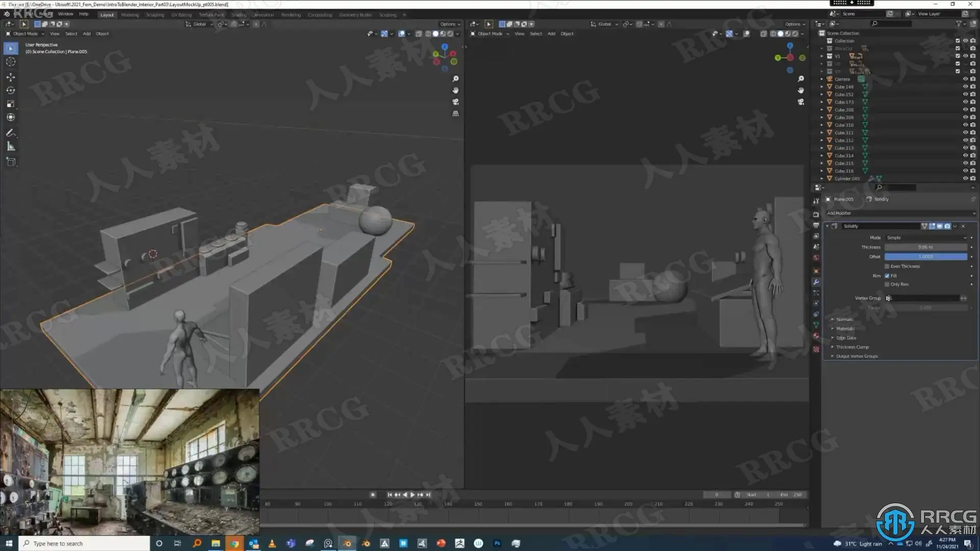Click Options button in left viewport header
The width and height of the screenshot is (980, 551).
pyautogui.click(x=450, y=24)
